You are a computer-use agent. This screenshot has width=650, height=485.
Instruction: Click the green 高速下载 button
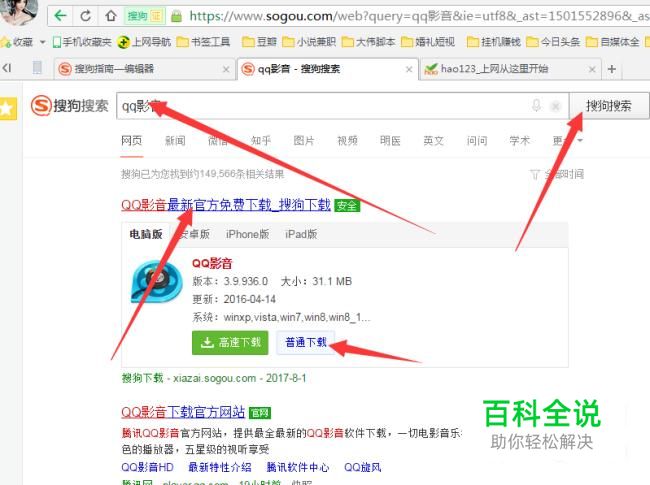click(230, 342)
